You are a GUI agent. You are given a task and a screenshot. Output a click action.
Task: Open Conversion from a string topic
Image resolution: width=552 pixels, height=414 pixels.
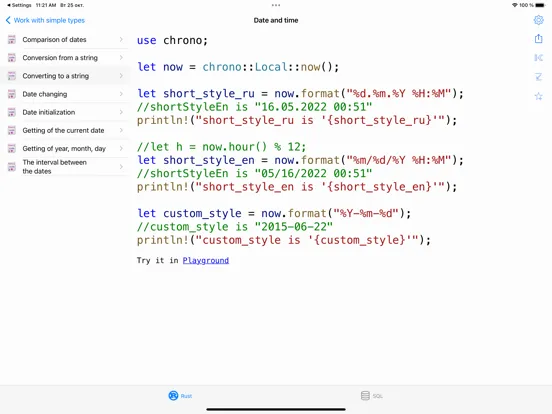coord(65,58)
